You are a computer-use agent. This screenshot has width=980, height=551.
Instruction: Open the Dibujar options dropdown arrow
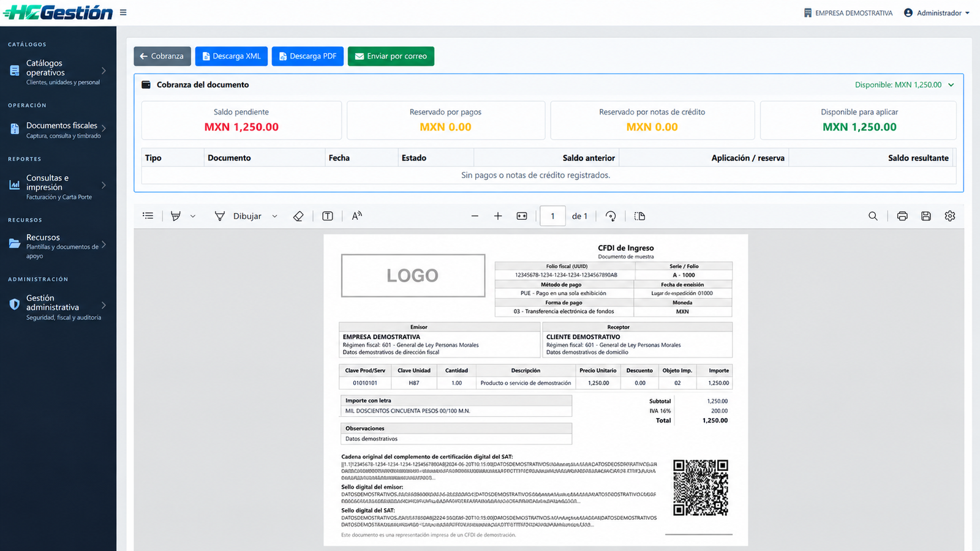click(274, 216)
